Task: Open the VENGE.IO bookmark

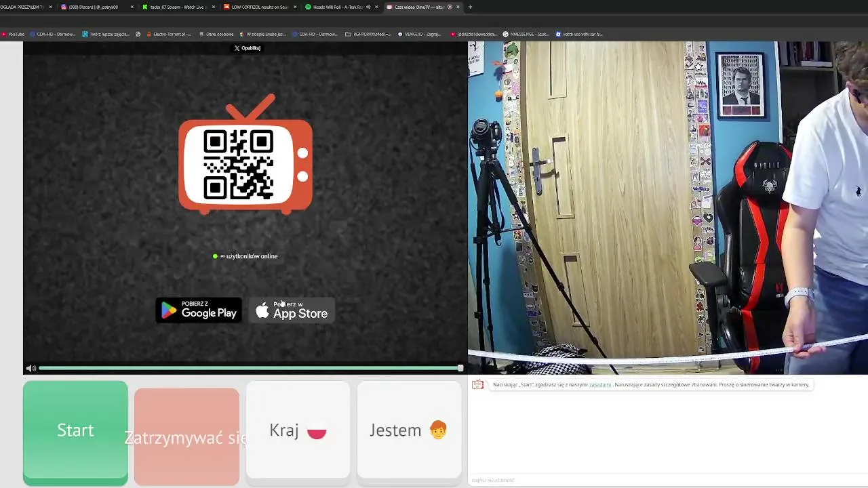Action: tap(420, 34)
